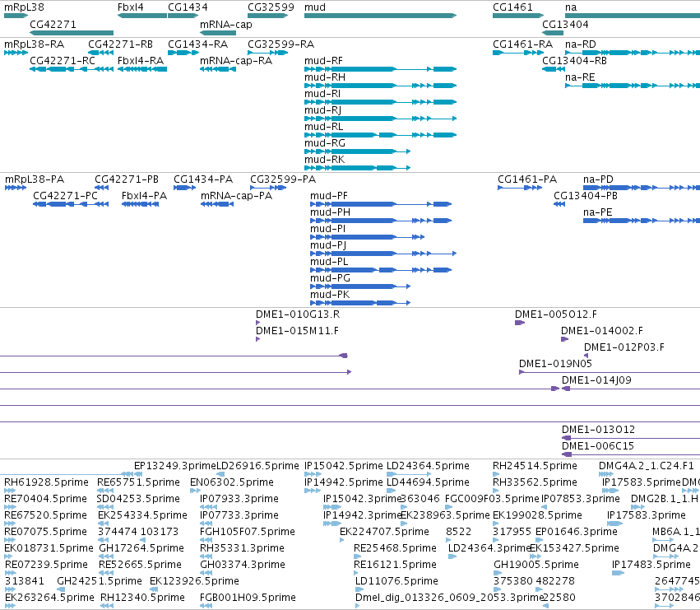700x610 pixels.
Task: Select protein mud-PJ
Action: tap(383, 254)
